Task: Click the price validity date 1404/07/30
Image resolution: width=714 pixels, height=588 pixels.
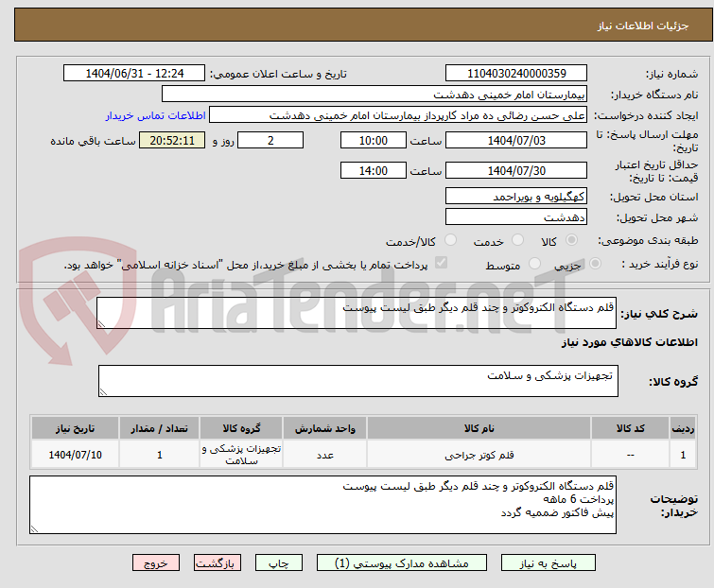Action: point(516,171)
